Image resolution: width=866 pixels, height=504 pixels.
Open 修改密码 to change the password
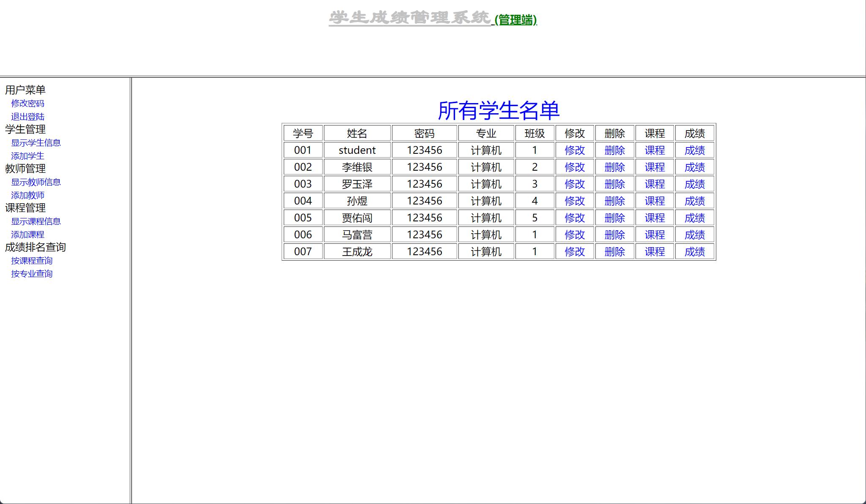point(28,104)
